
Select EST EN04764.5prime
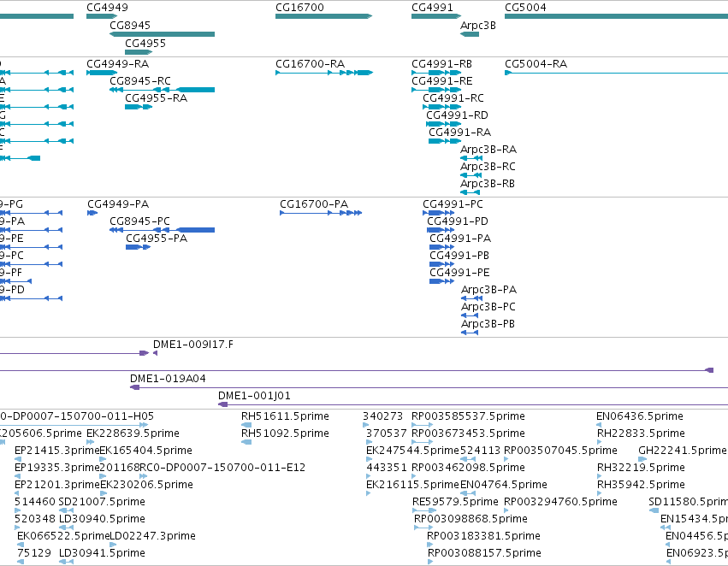tap(503, 486)
